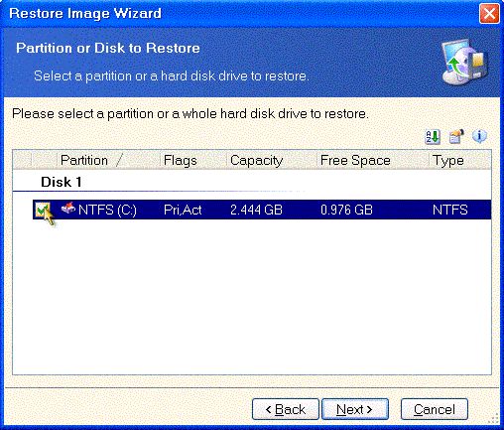The height and width of the screenshot is (430, 504).
Task: Select the Disk 1 group row
Action: click(252, 182)
